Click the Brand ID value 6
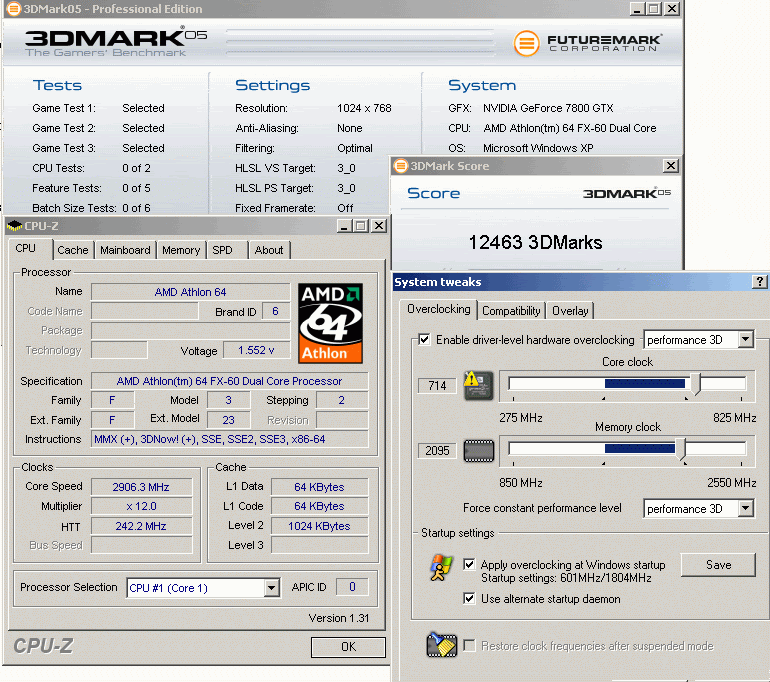The height and width of the screenshot is (682, 770). (x=275, y=311)
